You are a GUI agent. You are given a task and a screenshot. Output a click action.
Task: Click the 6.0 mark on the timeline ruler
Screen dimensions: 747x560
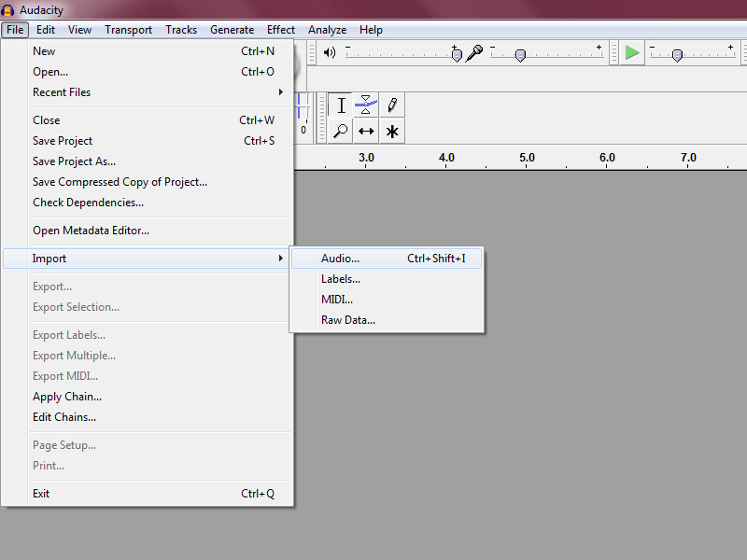[607, 158]
